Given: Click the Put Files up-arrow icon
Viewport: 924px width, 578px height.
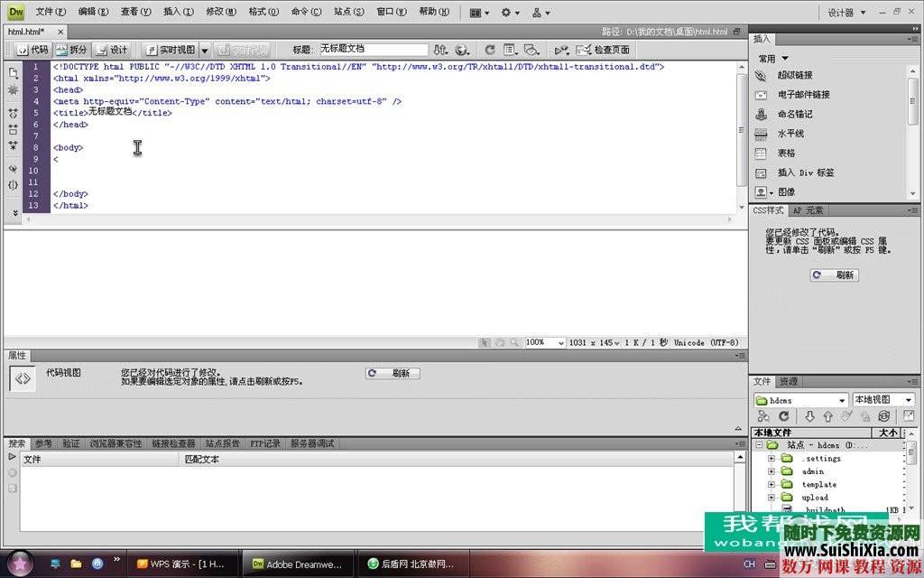Looking at the screenshot, I should (827, 416).
